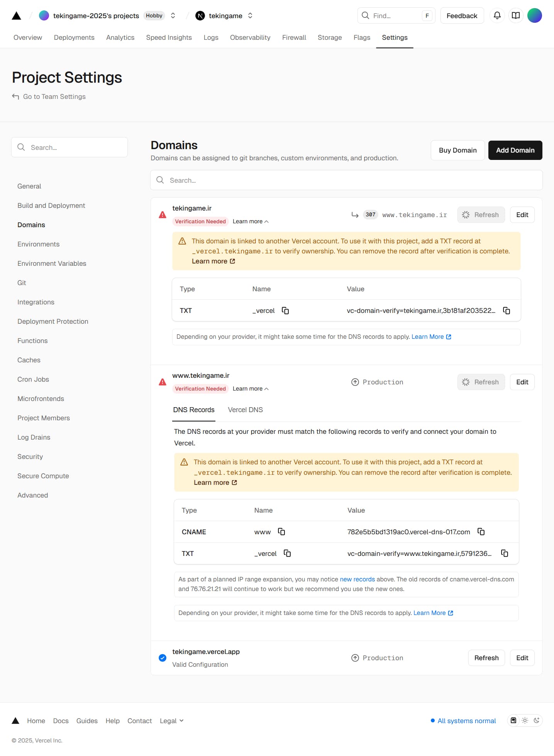
Task: Copy the www.tekingame.ir TXT verification value
Action: (505, 554)
